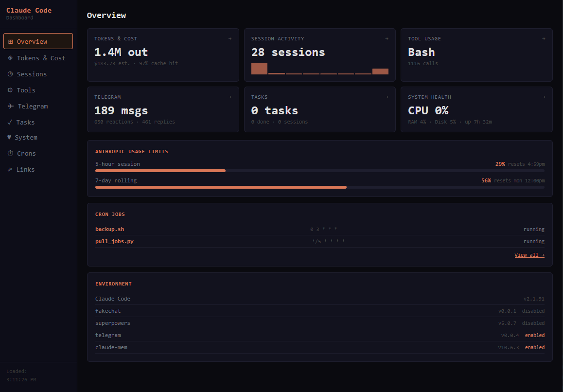Click the 1116 calls text
563x392 pixels.
point(423,63)
